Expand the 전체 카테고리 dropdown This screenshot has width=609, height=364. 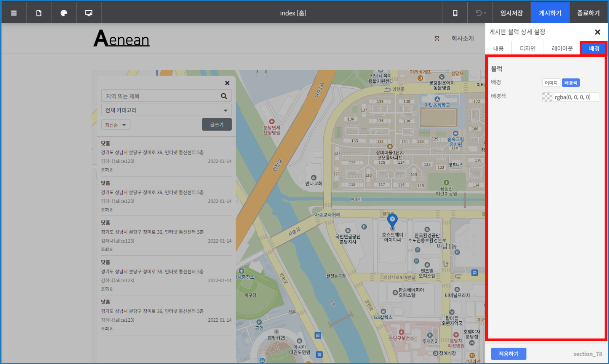coord(166,110)
